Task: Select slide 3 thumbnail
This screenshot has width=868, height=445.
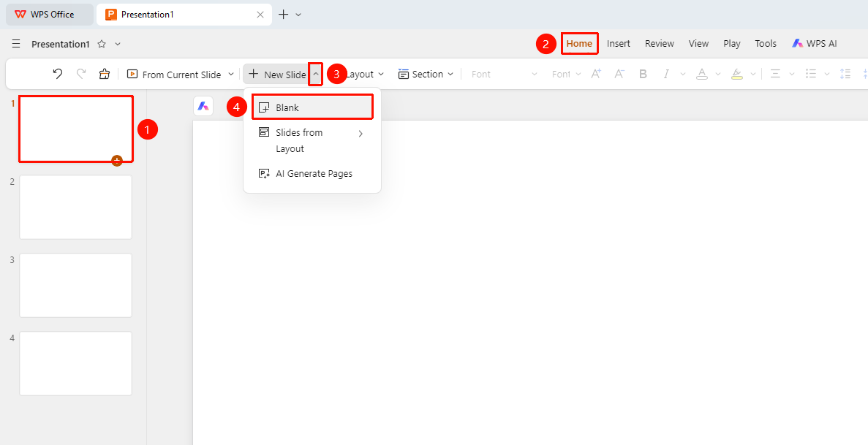Action: (76, 285)
